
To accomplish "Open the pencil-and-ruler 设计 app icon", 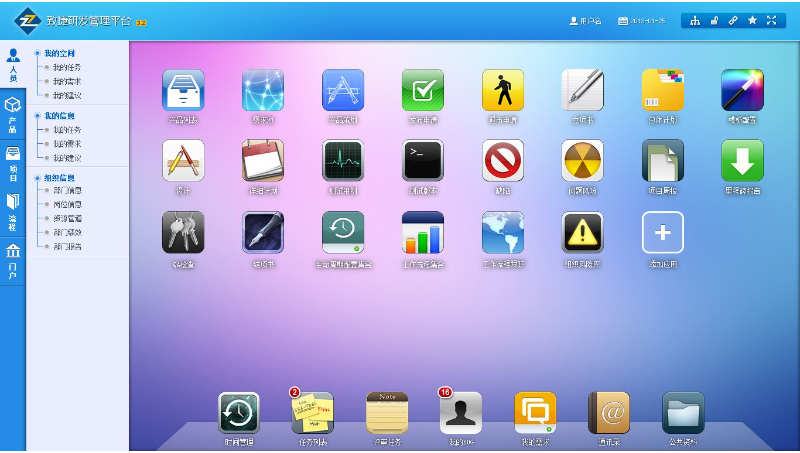I will [x=183, y=161].
